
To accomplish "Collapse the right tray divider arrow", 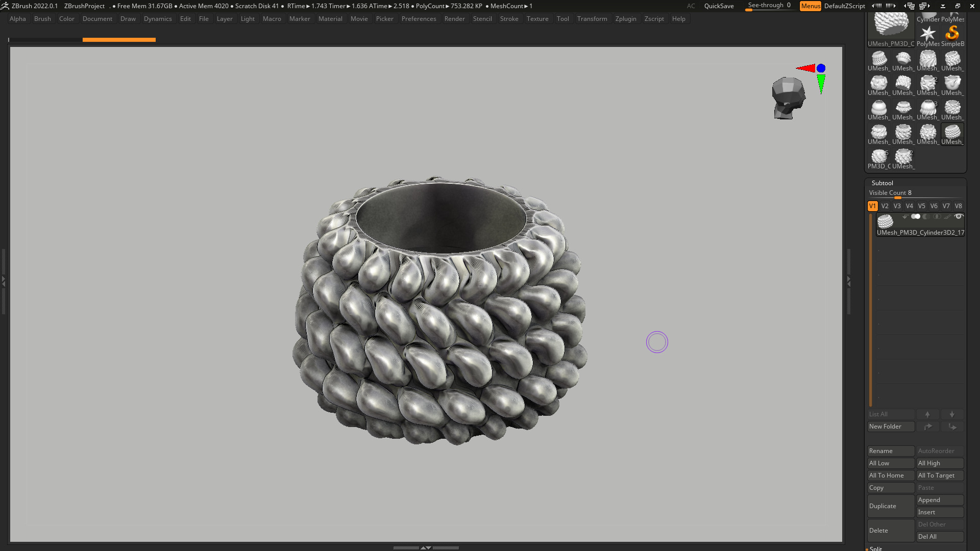I will tap(849, 281).
